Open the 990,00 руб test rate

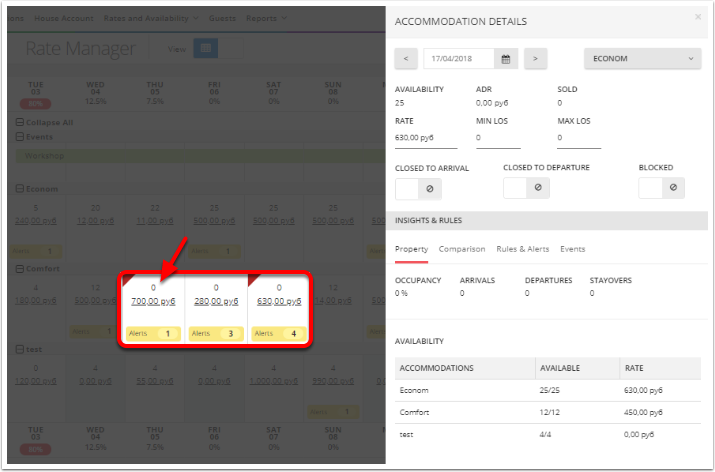coord(333,381)
